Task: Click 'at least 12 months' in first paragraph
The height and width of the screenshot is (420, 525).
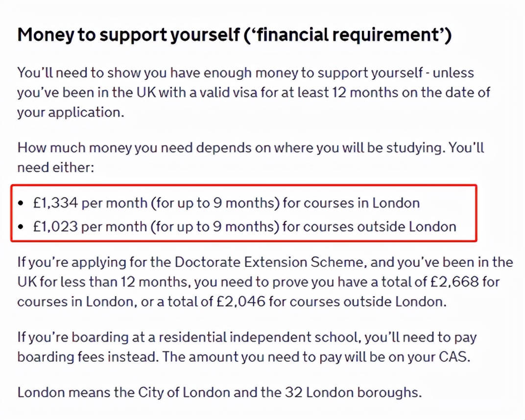Action: point(338,93)
